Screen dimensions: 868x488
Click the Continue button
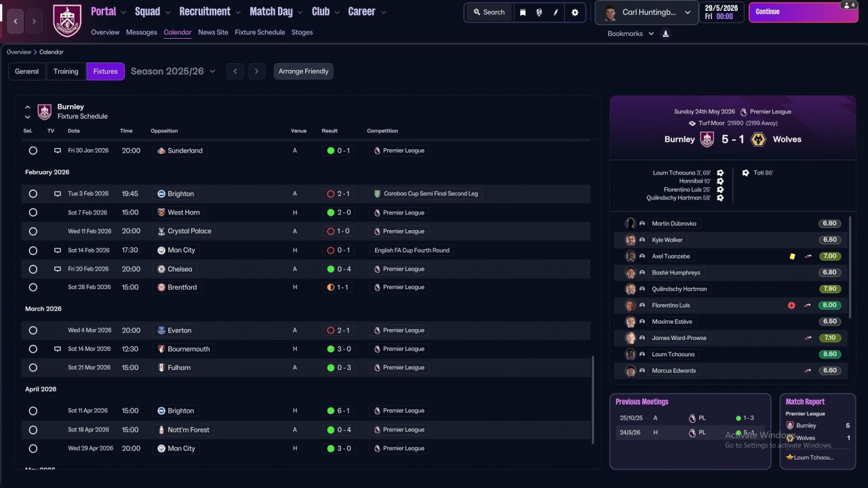coord(804,12)
